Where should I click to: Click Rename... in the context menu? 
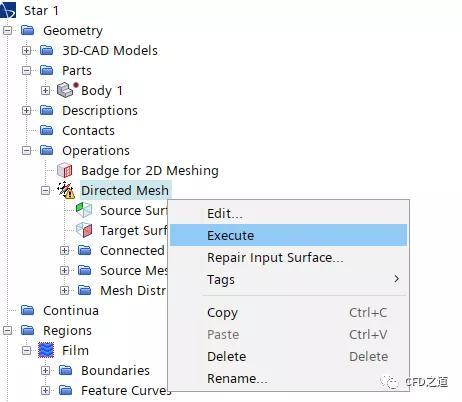pyautogui.click(x=237, y=378)
